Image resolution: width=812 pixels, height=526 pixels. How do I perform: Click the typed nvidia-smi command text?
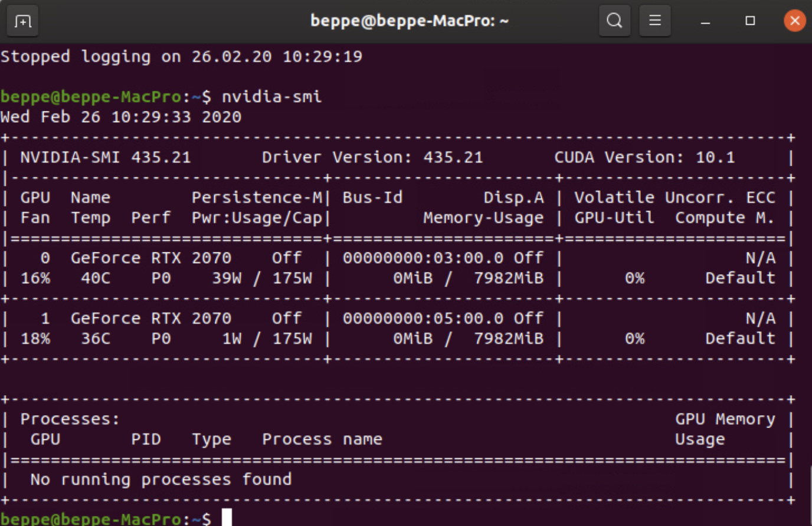click(271, 96)
